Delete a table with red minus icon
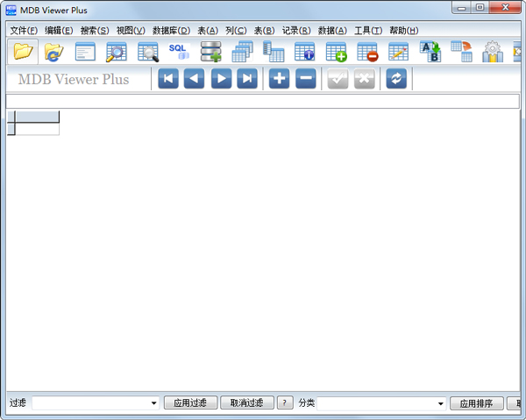526x420 pixels. click(x=367, y=52)
